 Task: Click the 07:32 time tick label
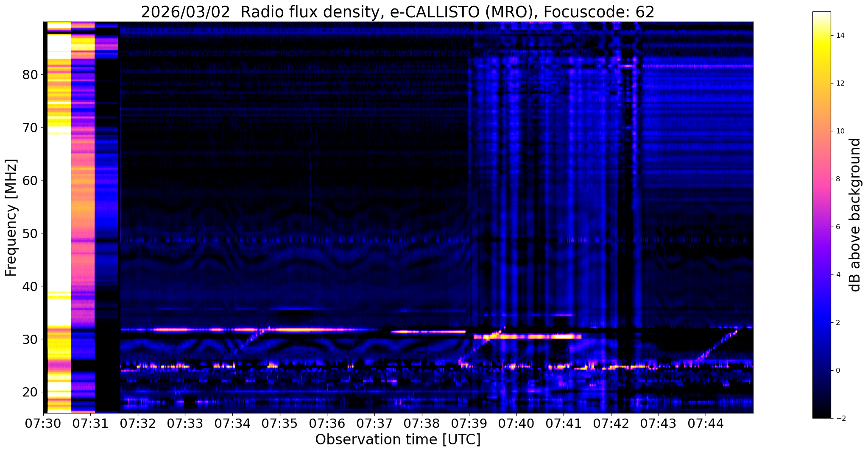138,423
